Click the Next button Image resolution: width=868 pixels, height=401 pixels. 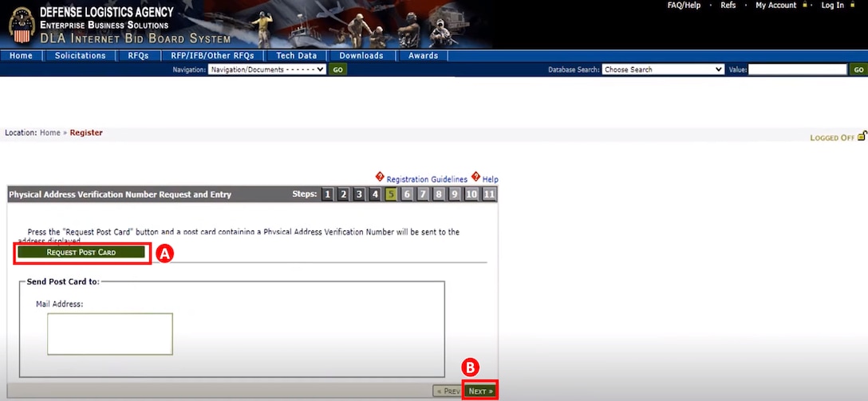480,391
